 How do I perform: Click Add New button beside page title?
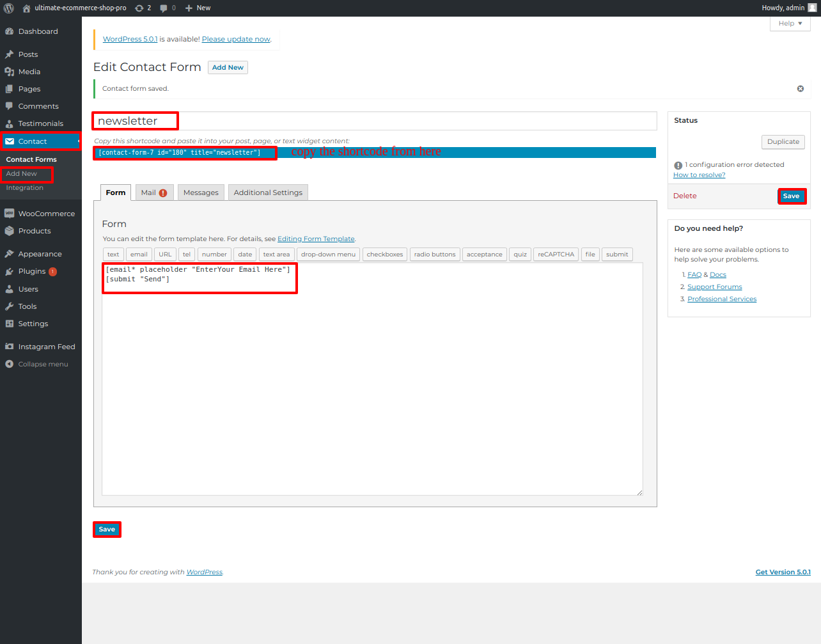pos(228,67)
